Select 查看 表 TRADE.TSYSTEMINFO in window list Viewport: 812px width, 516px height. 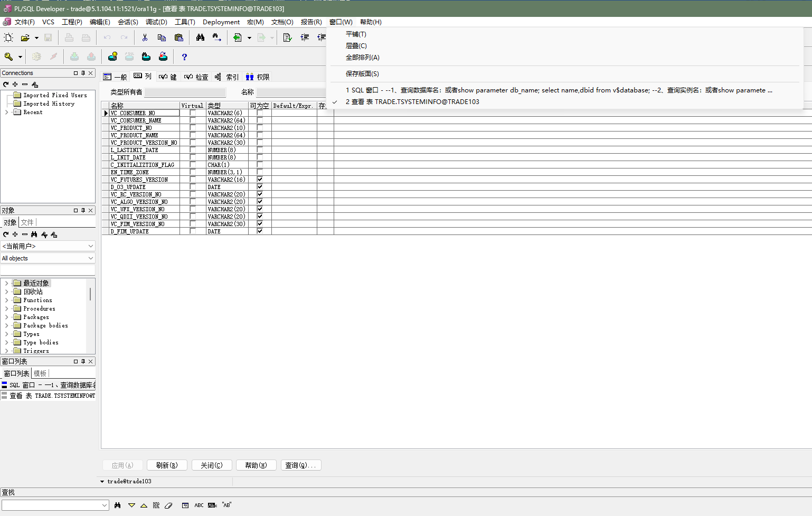pos(48,396)
